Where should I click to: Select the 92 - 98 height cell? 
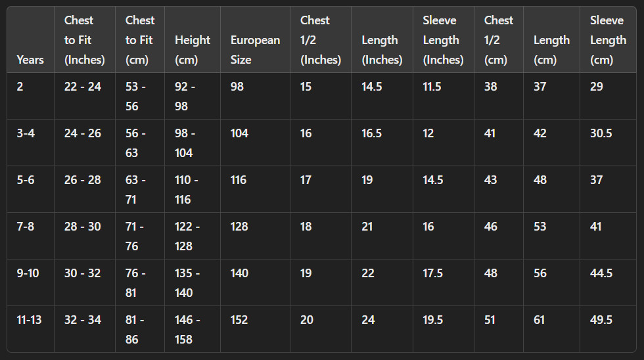tap(192, 96)
